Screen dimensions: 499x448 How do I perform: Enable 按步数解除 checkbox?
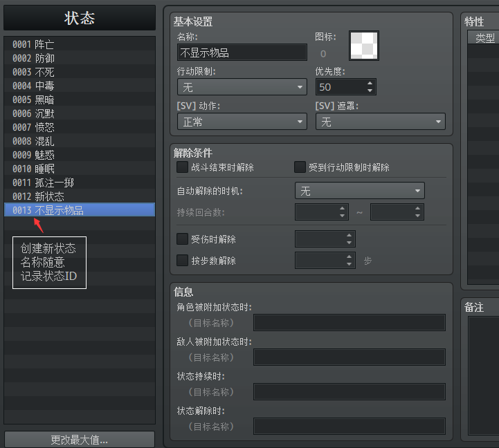coord(182,260)
